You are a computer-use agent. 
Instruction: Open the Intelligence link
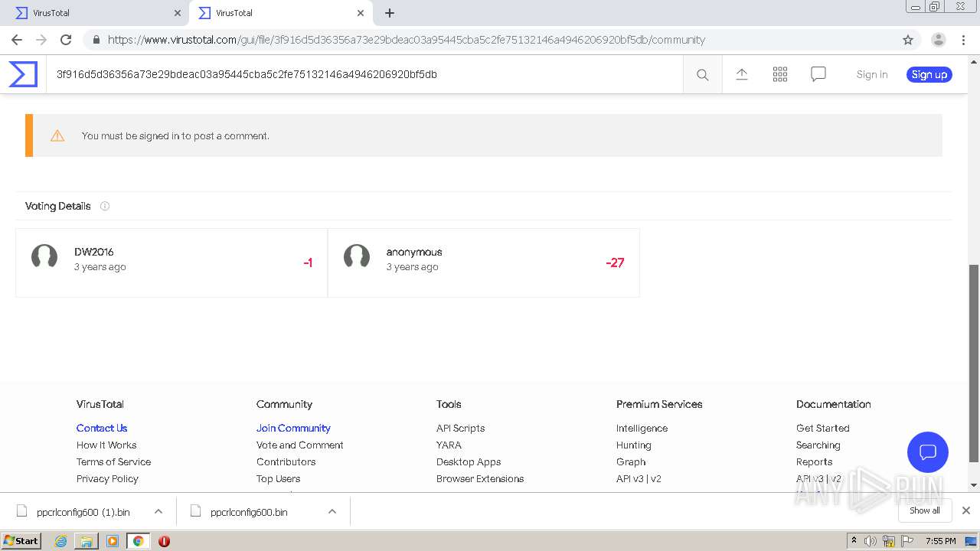[x=642, y=428]
